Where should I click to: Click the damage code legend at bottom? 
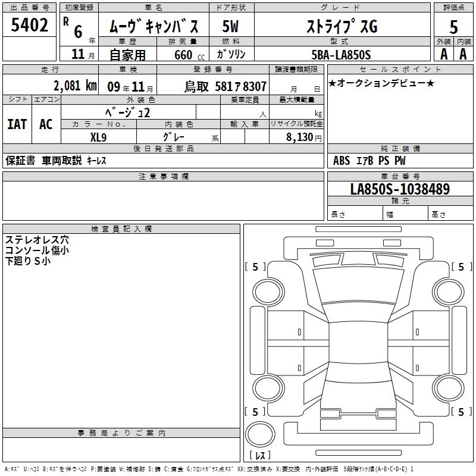(209, 469)
